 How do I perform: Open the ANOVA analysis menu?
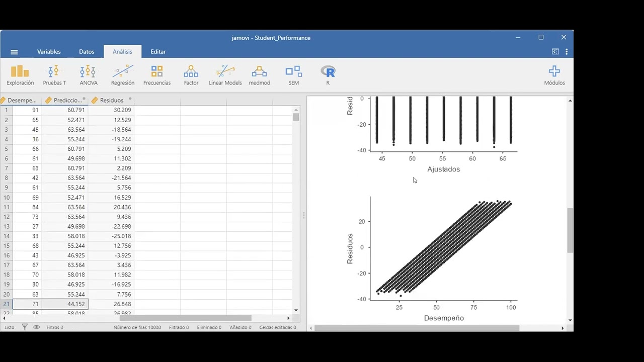point(88,75)
